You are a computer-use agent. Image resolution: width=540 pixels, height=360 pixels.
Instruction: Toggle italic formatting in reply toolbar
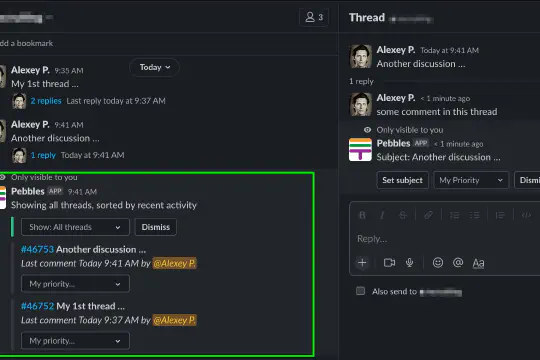tap(382, 215)
